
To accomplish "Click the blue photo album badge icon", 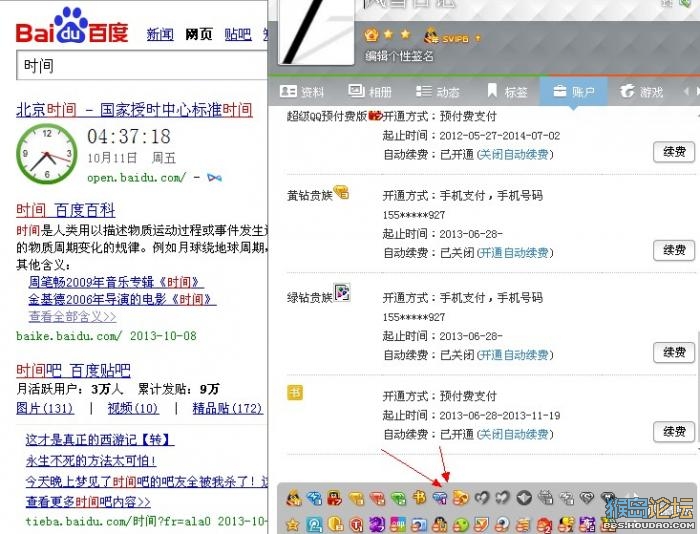I will point(419,525).
